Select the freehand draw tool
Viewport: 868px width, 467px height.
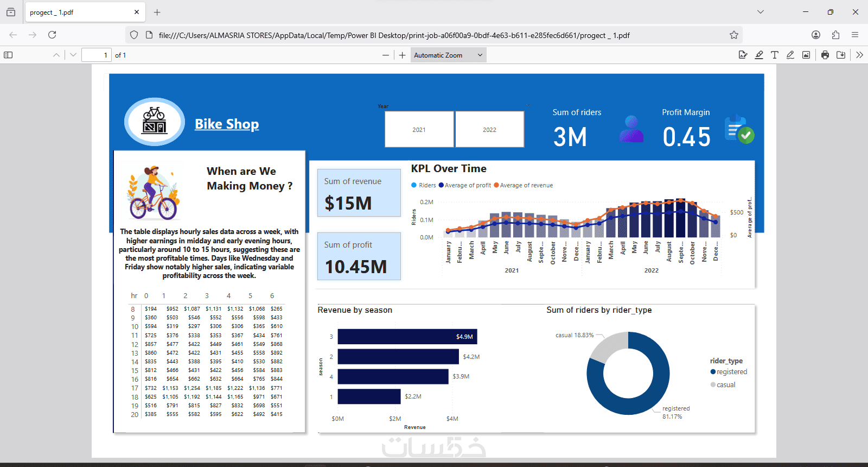click(x=790, y=55)
